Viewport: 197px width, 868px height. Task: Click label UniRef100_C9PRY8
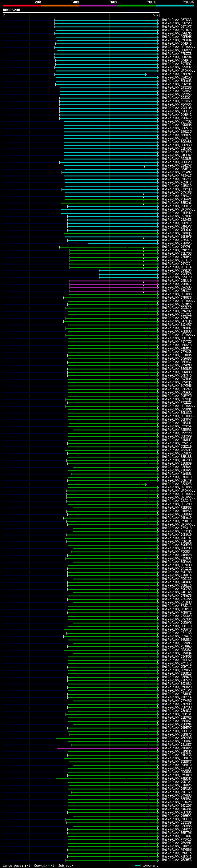click(x=177, y=829)
